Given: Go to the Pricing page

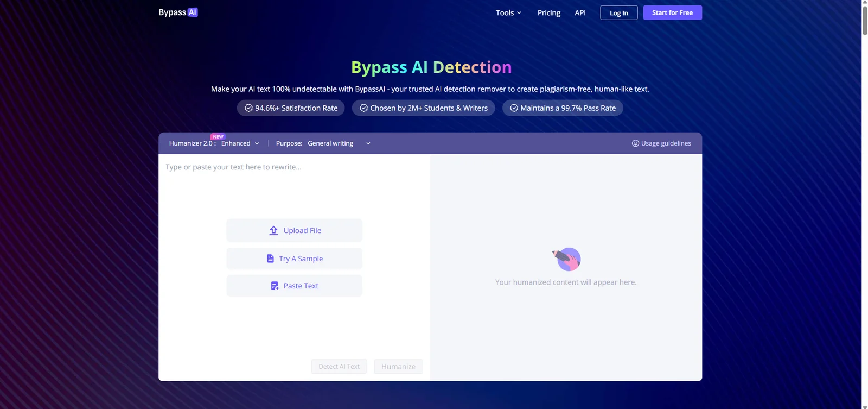Looking at the screenshot, I should 548,12.
